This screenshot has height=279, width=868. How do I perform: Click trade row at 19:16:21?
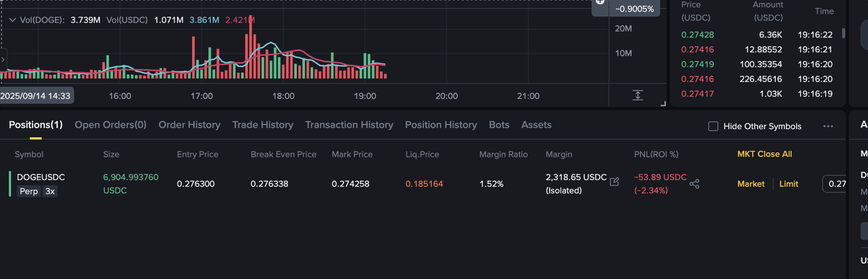757,49
